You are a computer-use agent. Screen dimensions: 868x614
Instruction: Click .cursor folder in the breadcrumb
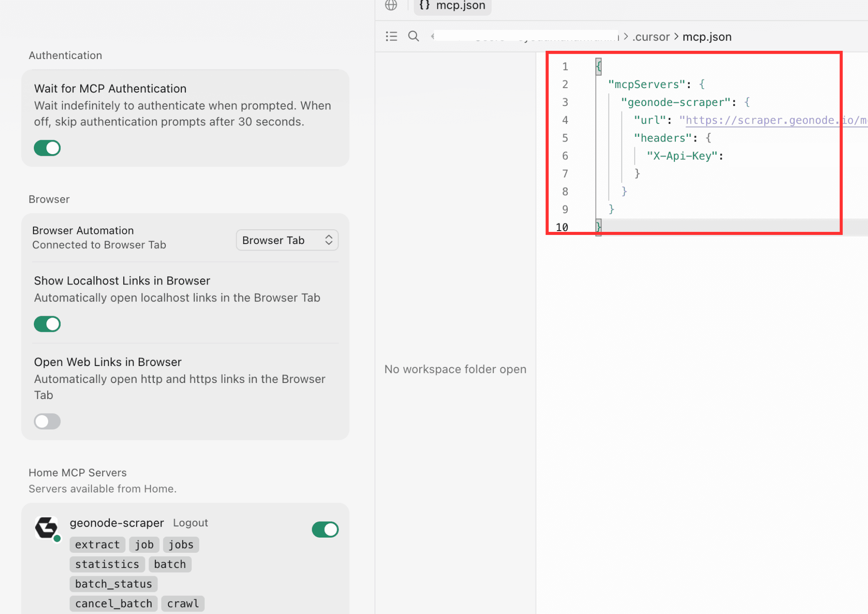coord(651,37)
